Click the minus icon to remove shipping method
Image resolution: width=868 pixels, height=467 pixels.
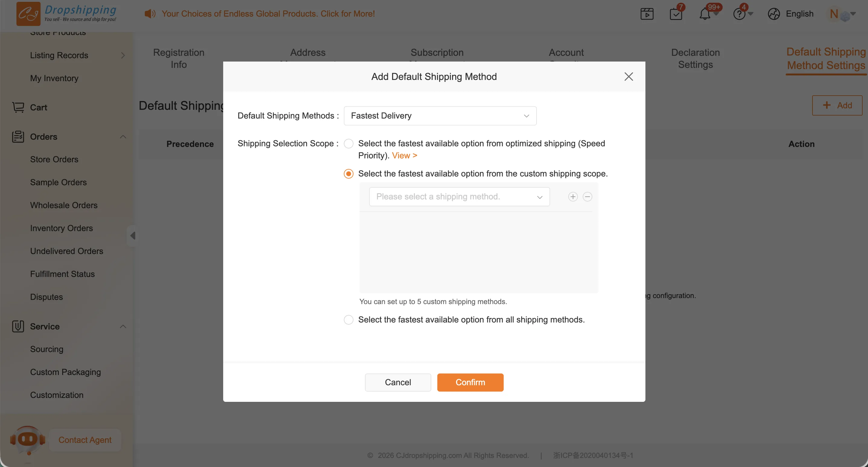coord(587,197)
